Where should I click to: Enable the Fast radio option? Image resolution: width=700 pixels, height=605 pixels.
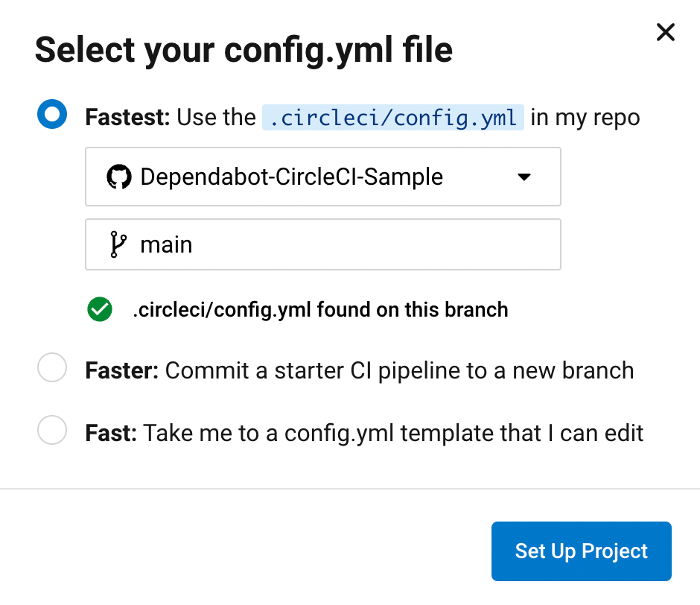52,431
